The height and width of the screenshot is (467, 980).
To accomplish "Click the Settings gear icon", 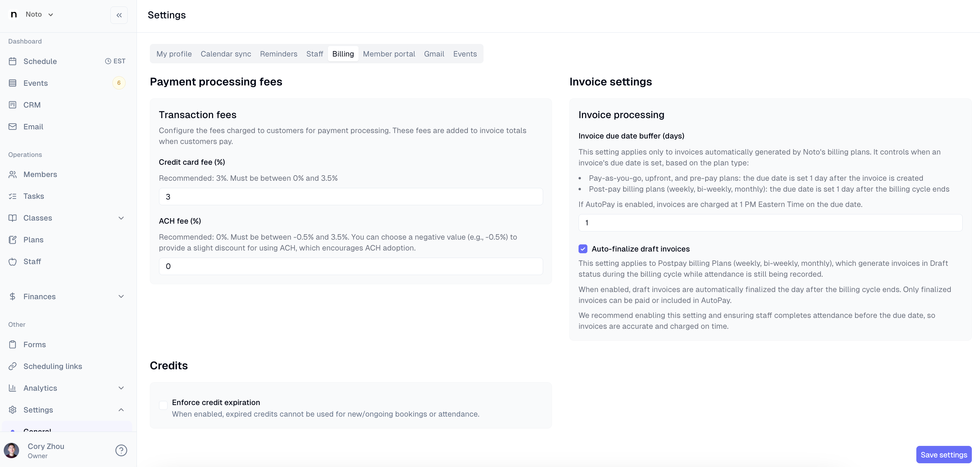I will coord(13,409).
